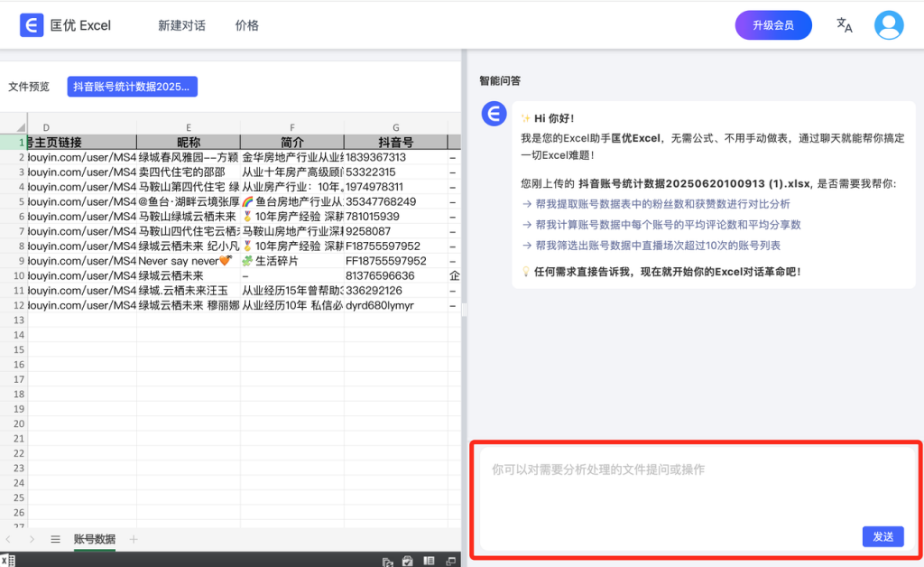Click cell @鱼台·湖畔云境张厚
The height and width of the screenshot is (567, 924).
coord(189,201)
